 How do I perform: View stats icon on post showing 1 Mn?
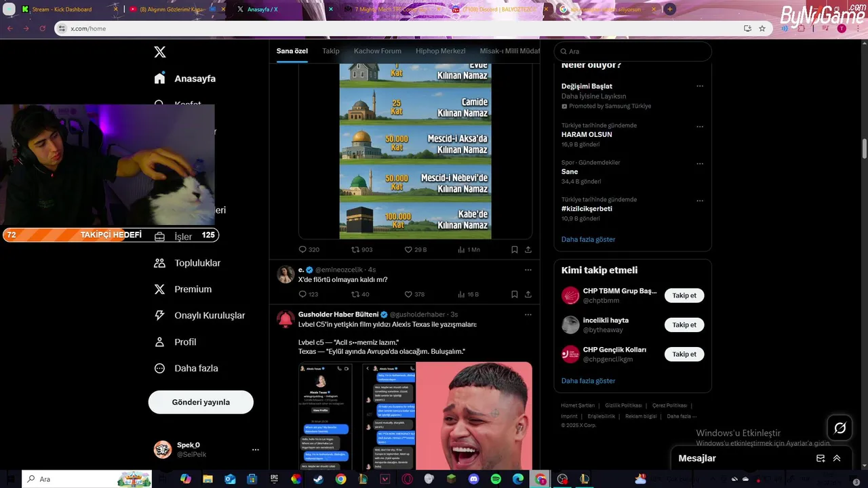(x=461, y=249)
